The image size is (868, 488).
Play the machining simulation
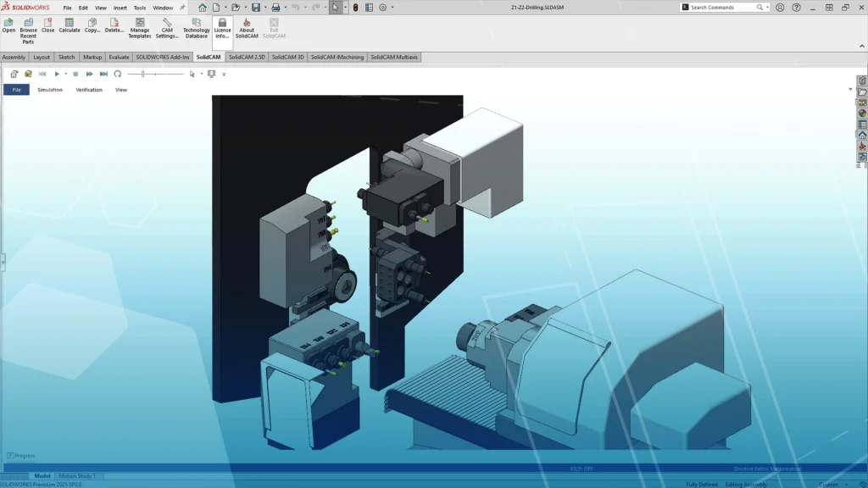click(57, 74)
